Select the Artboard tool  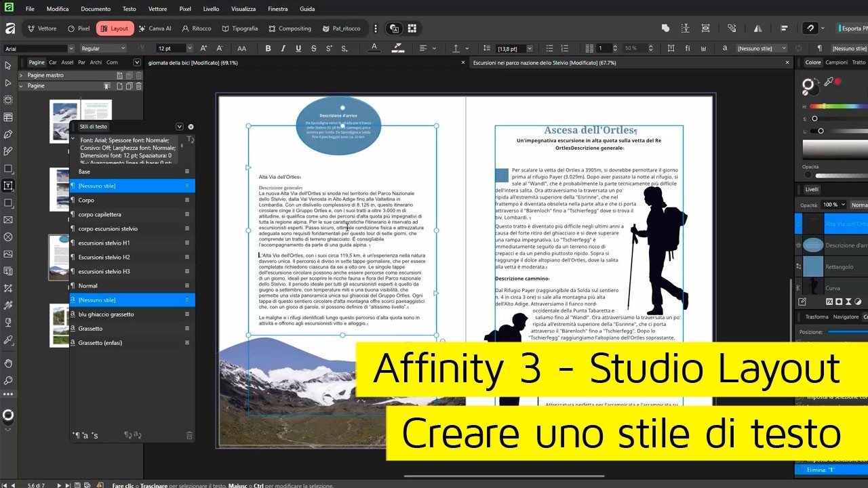[x=8, y=100]
